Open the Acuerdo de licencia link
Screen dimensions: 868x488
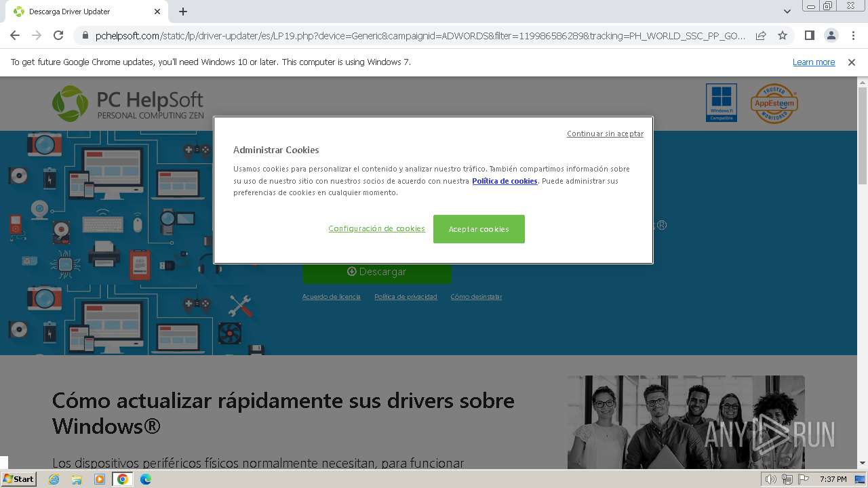pyautogui.click(x=331, y=297)
